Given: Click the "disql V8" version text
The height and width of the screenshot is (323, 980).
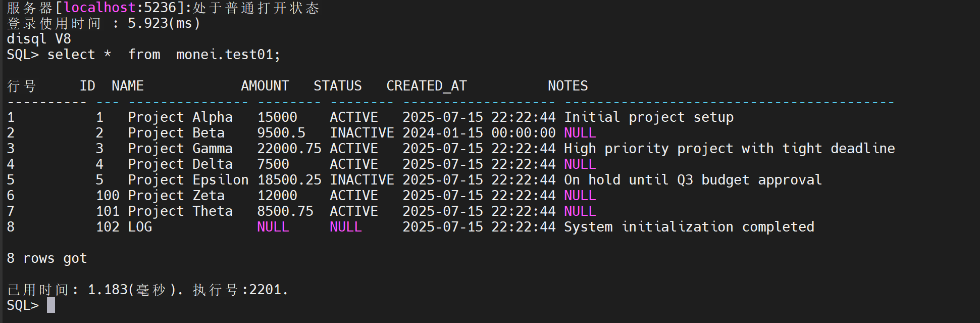Looking at the screenshot, I should 39,39.
